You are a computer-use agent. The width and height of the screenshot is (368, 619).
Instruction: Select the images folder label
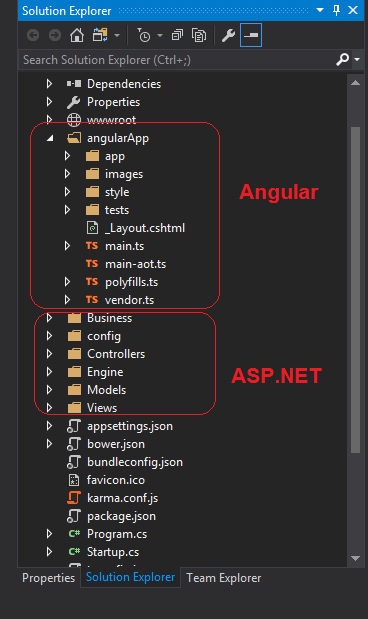pyautogui.click(x=124, y=174)
